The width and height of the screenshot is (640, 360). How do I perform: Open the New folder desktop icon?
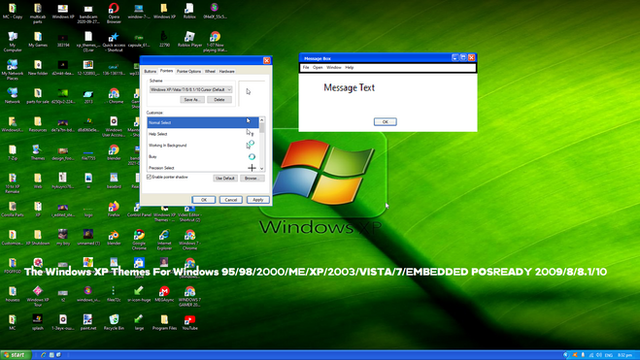(x=38, y=67)
